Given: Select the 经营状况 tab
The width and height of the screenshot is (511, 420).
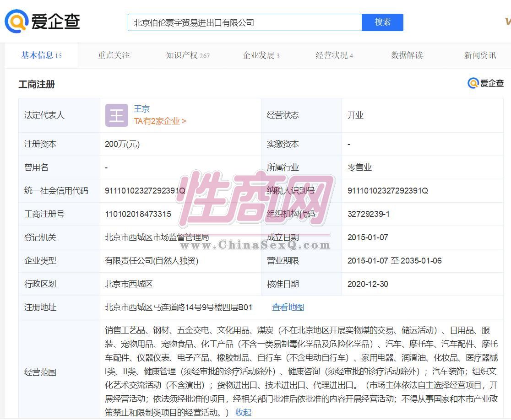Looking at the screenshot, I should coord(334,55).
